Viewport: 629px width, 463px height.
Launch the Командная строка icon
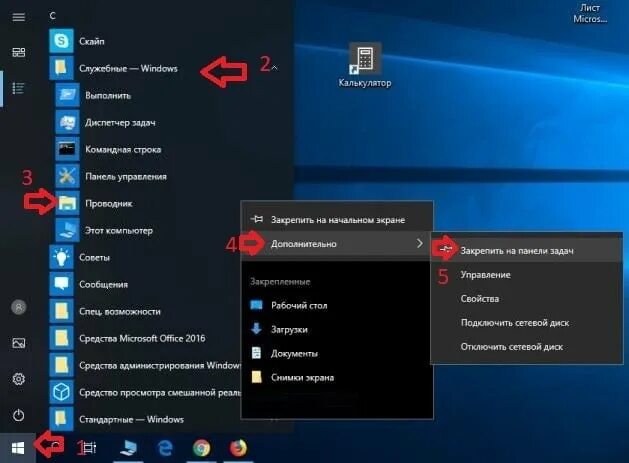pyautogui.click(x=67, y=149)
